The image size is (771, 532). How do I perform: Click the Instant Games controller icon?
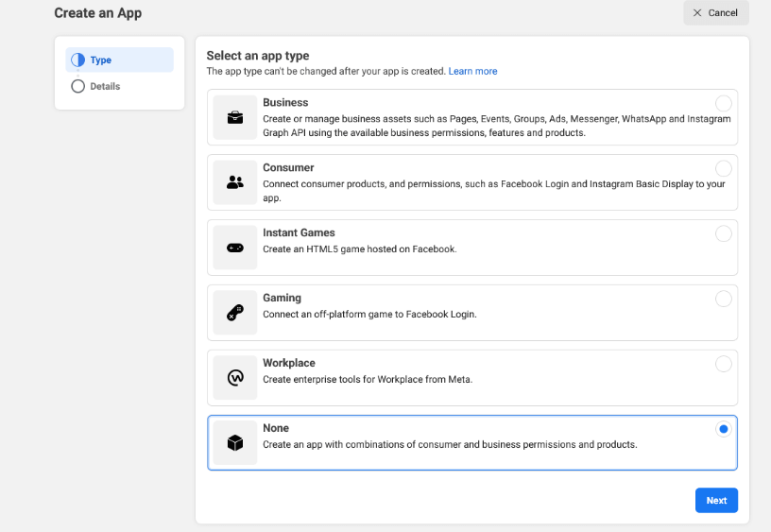234,248
